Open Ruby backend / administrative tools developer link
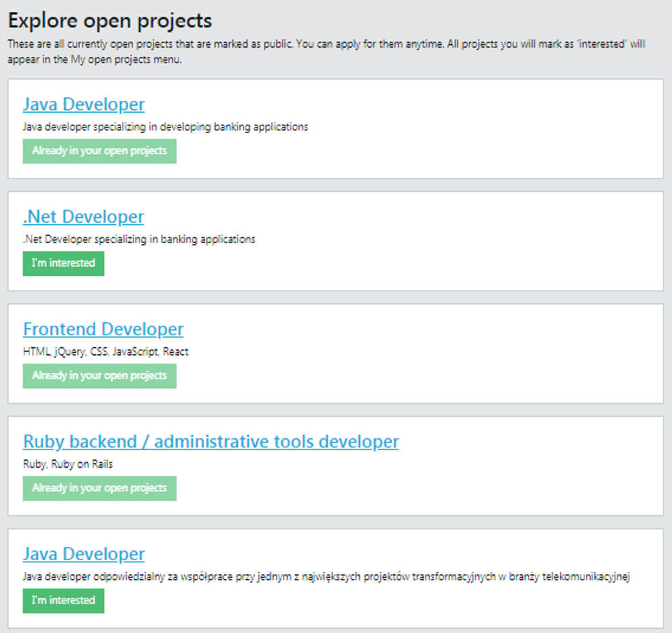 (x=211, y=442)
